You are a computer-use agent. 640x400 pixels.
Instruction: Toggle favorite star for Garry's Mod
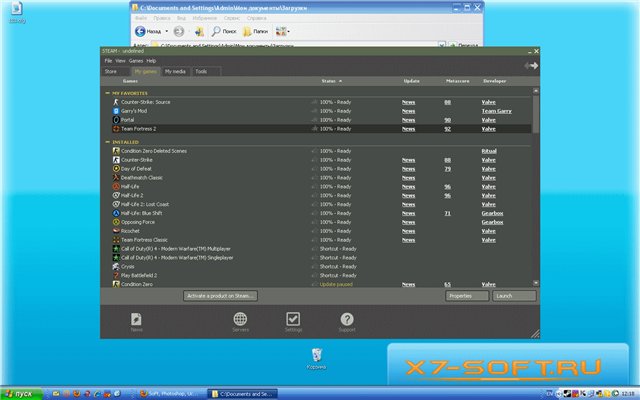click(314, 111)
